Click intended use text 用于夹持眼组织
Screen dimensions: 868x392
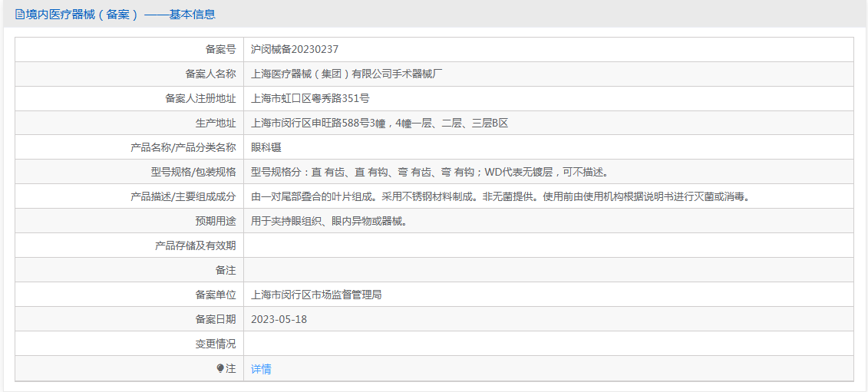[330, 222]
